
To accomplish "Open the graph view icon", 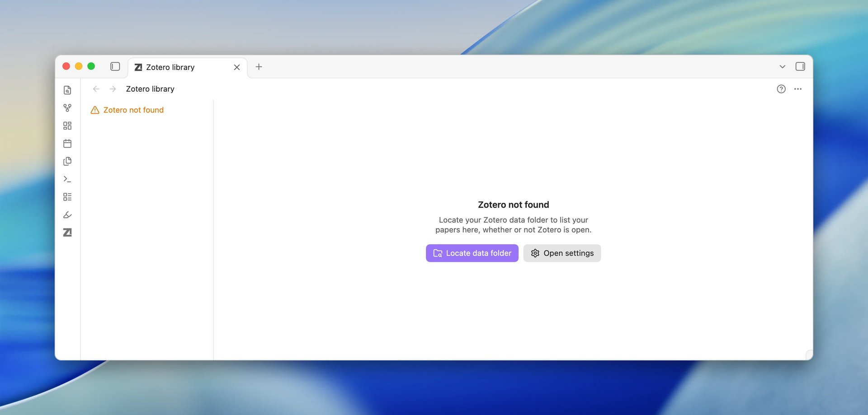I will pyautogui.click(x=67, y=108).
